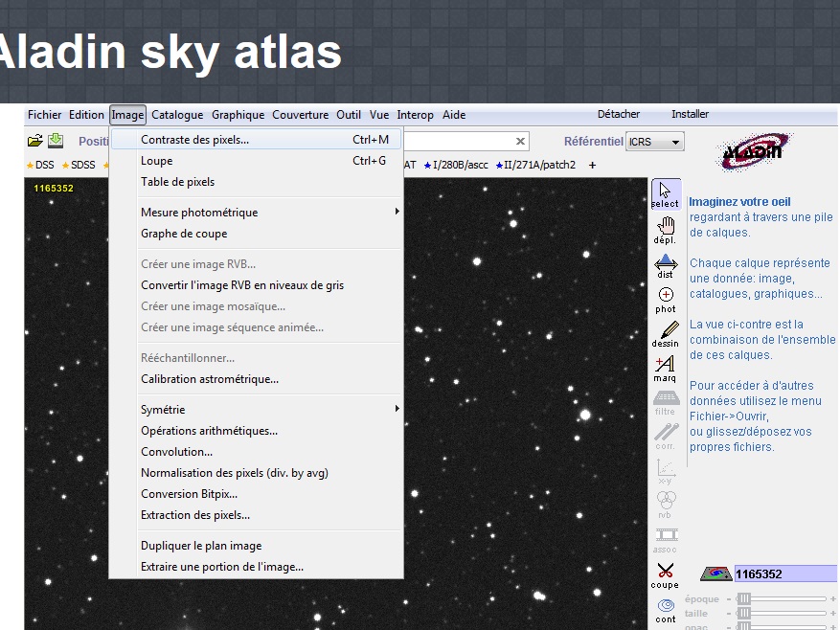Choose Loupe menu entry
Screen dimensions: 840x630
(256, 161)
